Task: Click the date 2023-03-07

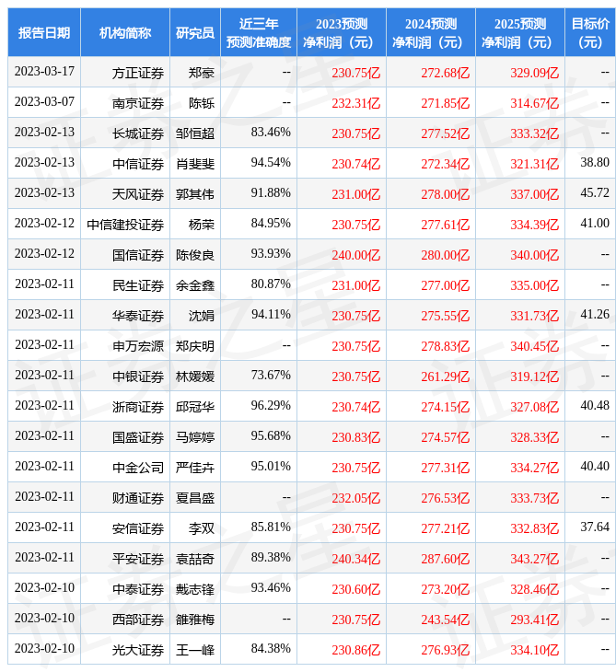Action: point(44,101)
